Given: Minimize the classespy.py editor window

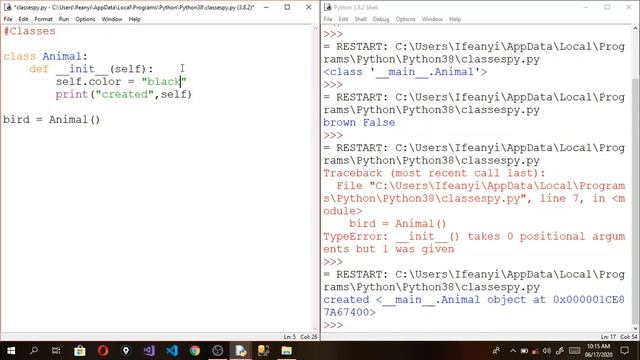Looking at the screenshot, I should (266, 7).
